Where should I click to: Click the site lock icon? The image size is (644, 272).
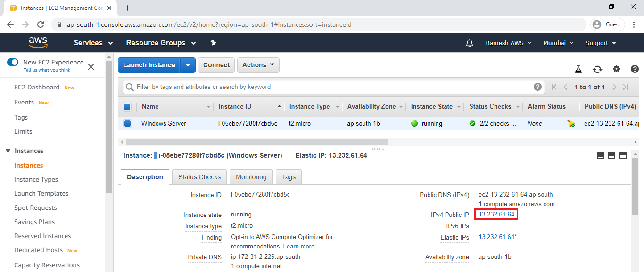coord(59,24)
